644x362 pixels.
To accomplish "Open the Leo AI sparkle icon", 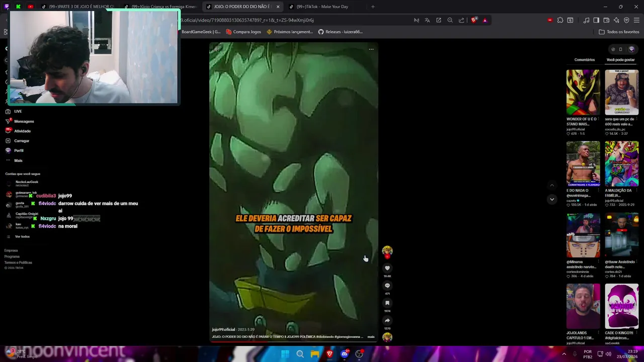I will pyautogui.click(x=616, y=20).
